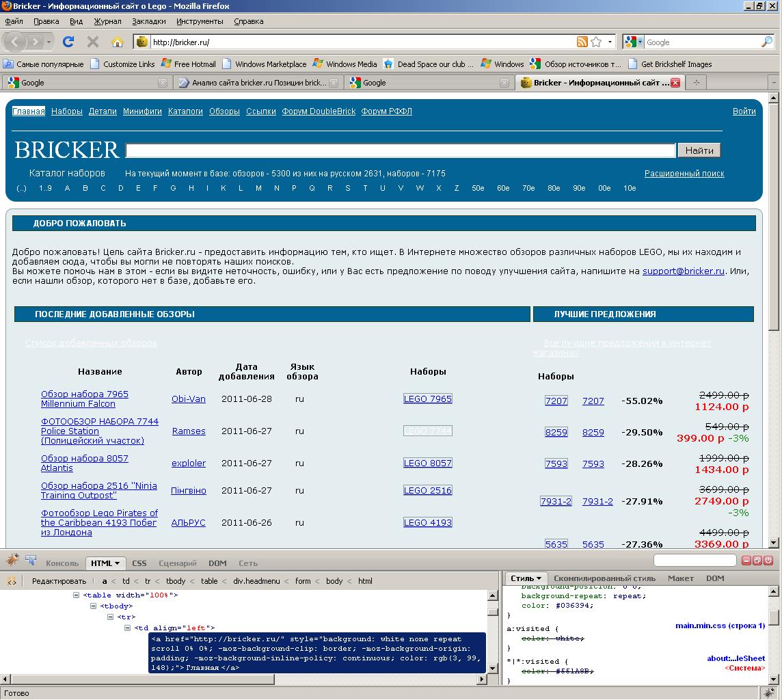Viewport: 782px width, 700px height.
Task: Switch to Firebug Консоль tab
Action: pos(62,563)
